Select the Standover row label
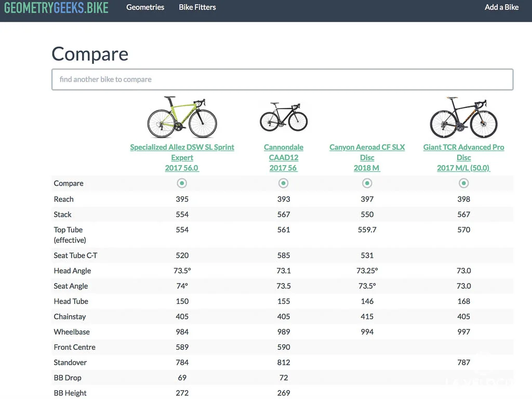 point(70,362)
